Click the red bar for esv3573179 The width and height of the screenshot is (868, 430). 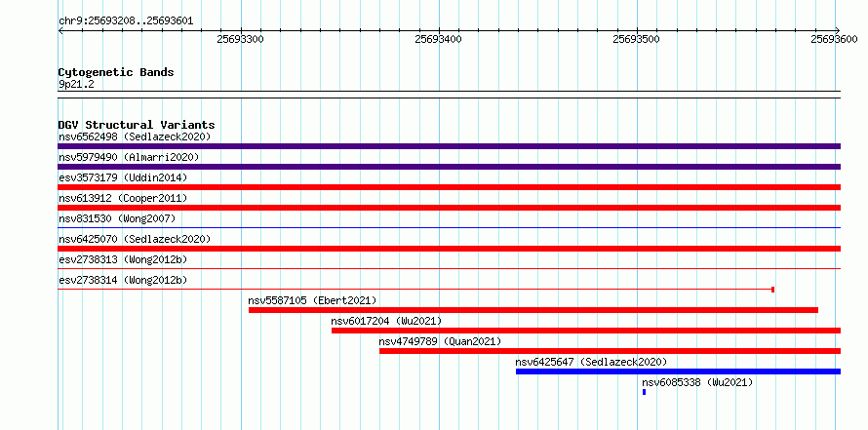449,187
